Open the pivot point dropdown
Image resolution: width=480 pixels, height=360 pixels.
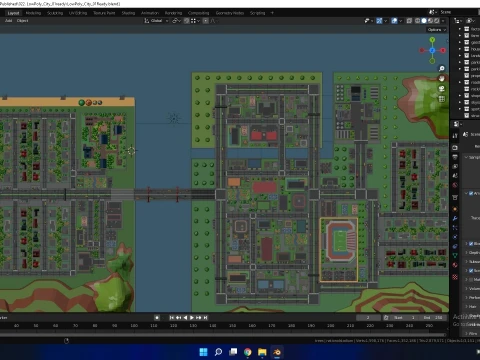(x=176, y=21)
